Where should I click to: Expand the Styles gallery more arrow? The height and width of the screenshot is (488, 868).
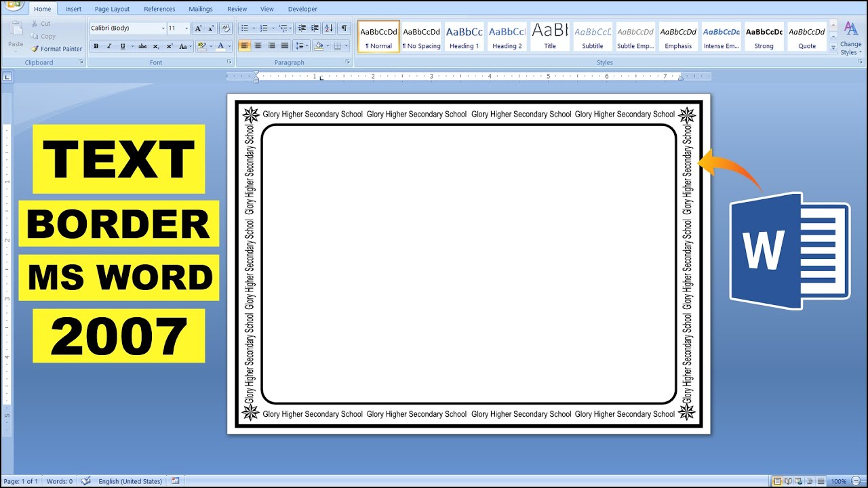833,48
